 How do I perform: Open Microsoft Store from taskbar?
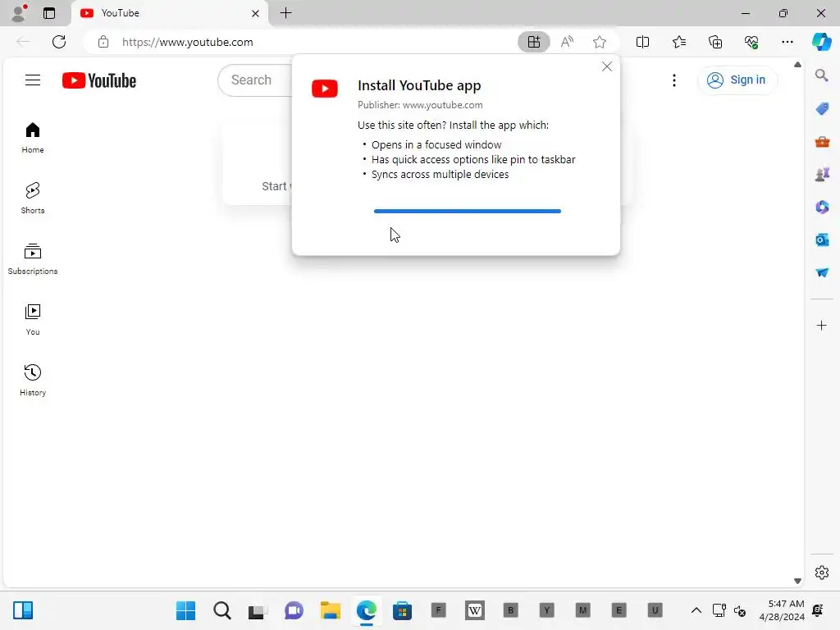[402, 610]
